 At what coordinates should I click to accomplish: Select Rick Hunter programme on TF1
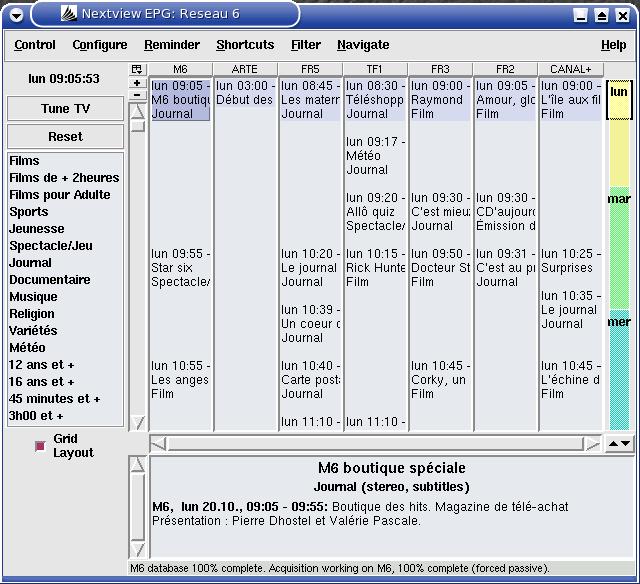(375, 268)
